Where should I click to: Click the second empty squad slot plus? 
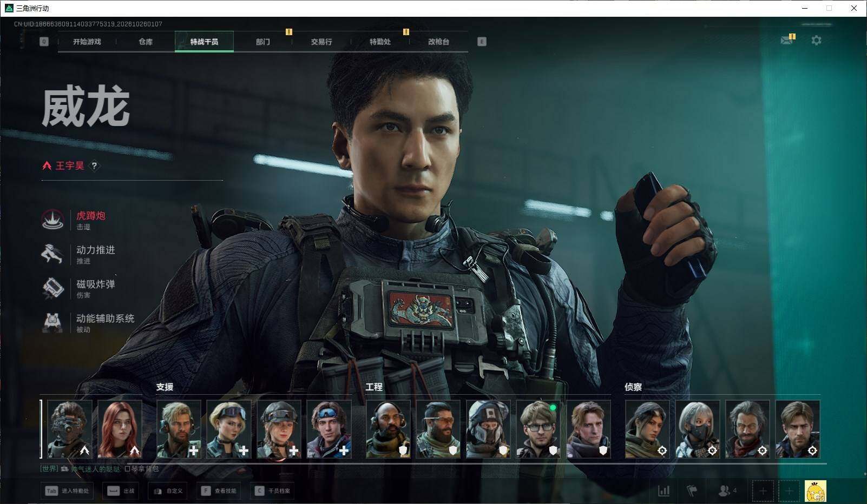point(789,491)
